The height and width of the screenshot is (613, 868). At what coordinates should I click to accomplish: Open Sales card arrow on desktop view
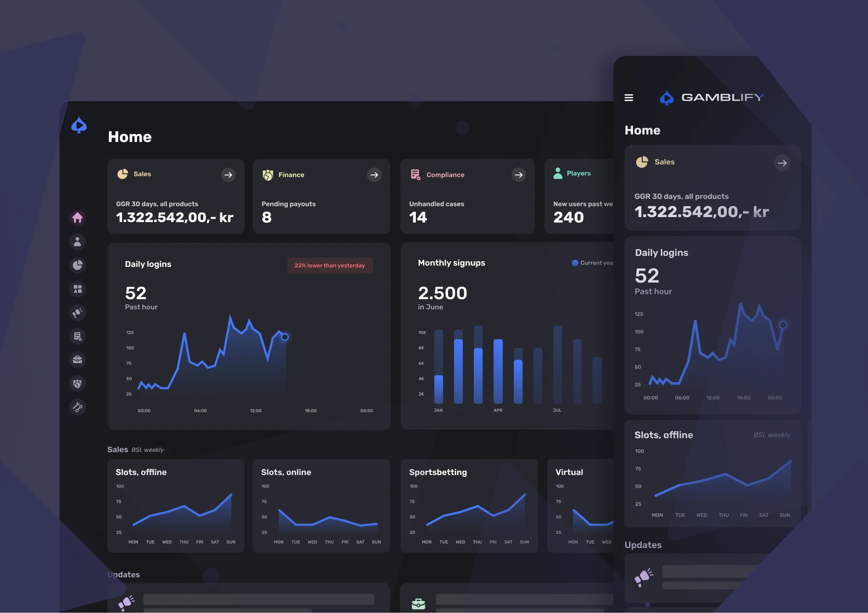(x=228, y=175)
